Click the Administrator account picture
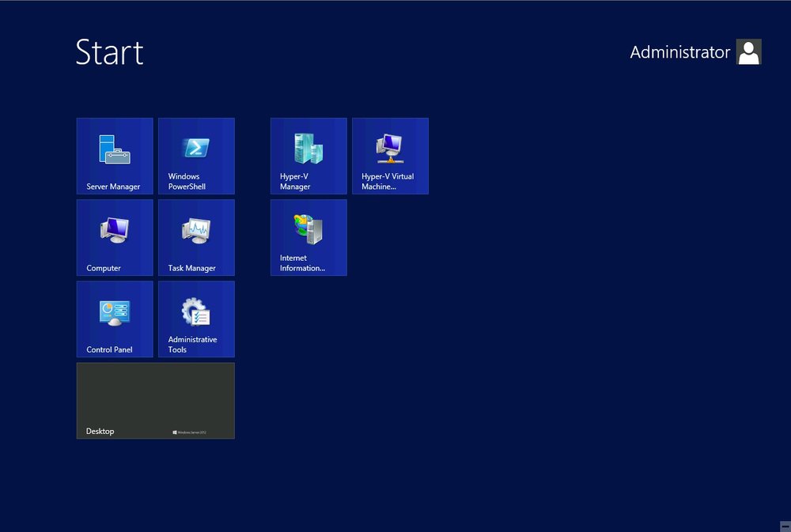 tap(748, 52)
